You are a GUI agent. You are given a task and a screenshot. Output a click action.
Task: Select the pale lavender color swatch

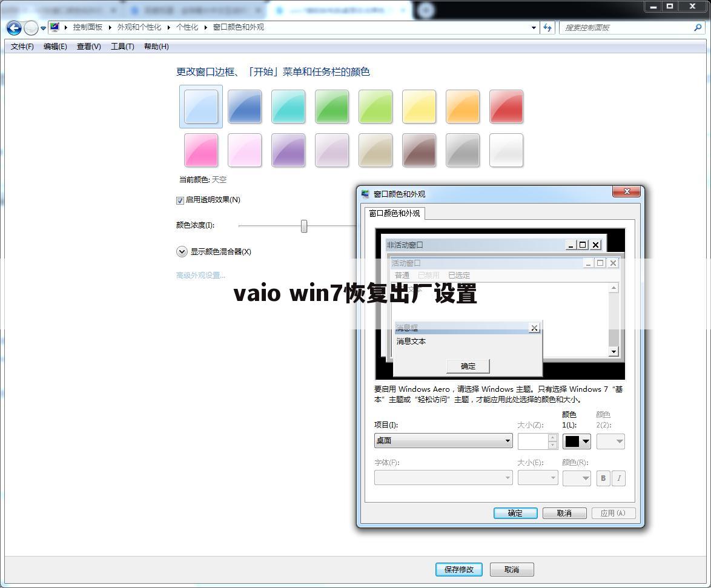(332, 150)
